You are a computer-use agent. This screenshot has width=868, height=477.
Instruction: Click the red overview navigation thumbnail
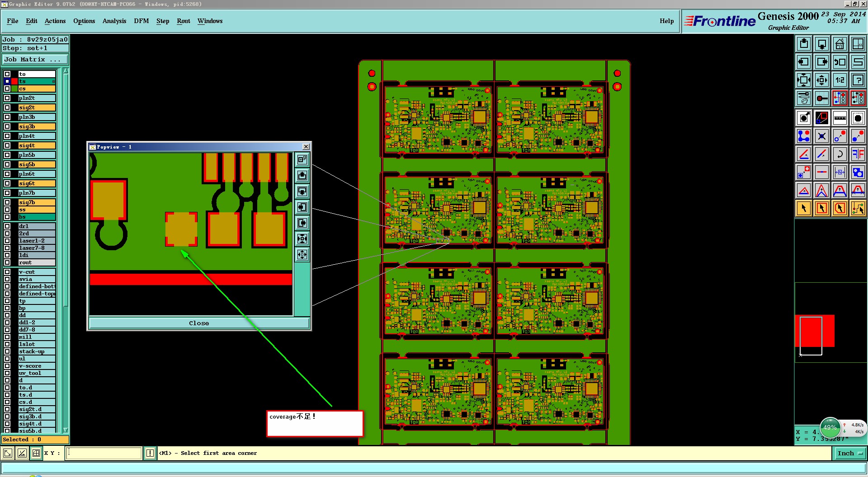pyautogui.click(x=815, y=331)
